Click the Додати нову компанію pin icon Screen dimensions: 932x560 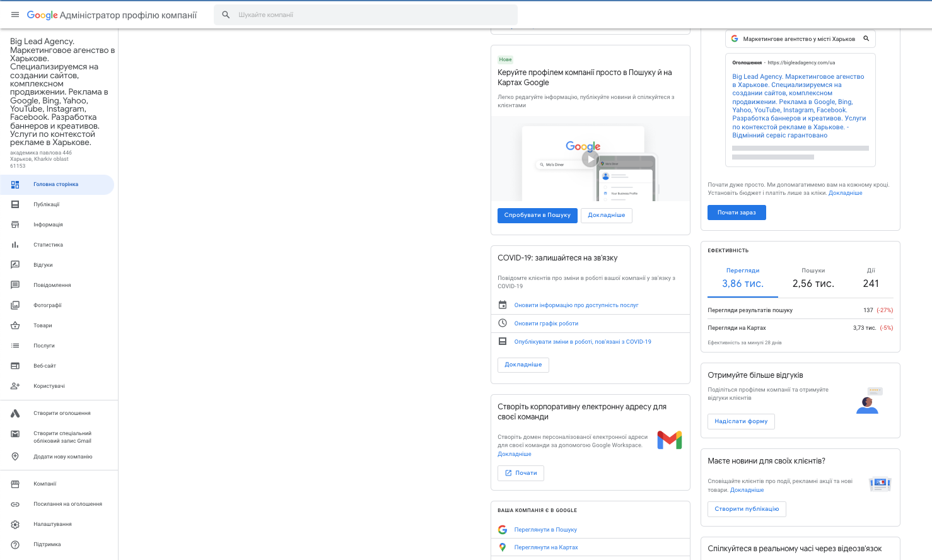tap(15, 457)
